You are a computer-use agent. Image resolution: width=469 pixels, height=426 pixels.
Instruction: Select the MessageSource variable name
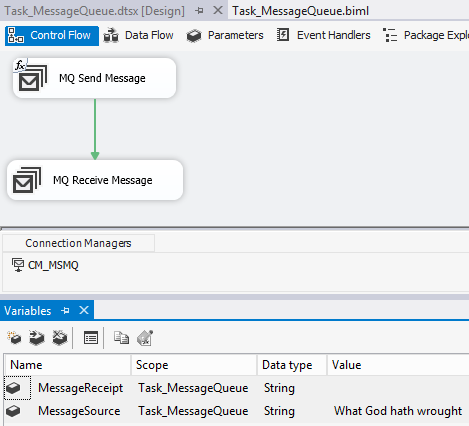(x=79, y=411)
